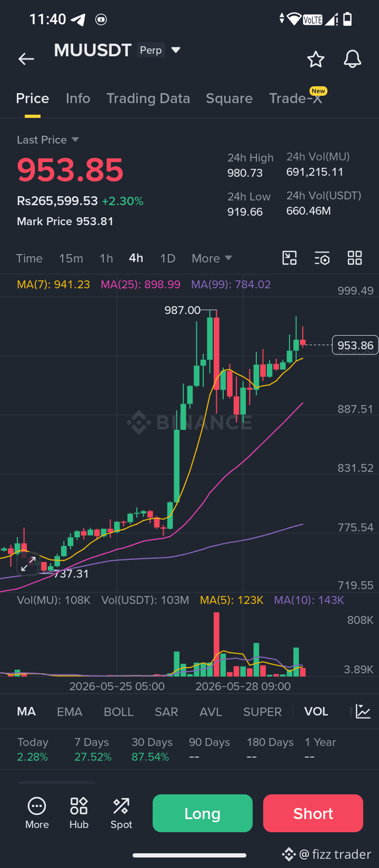Tap the MA(99) value label
Viewport: 379px width, 868px height.
coord(231,285)
